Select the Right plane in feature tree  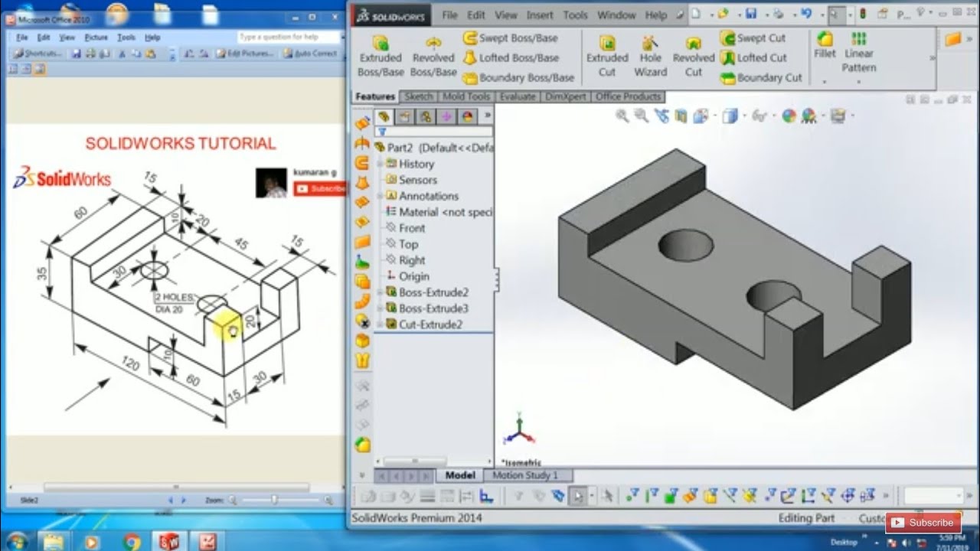coord(406,260)
